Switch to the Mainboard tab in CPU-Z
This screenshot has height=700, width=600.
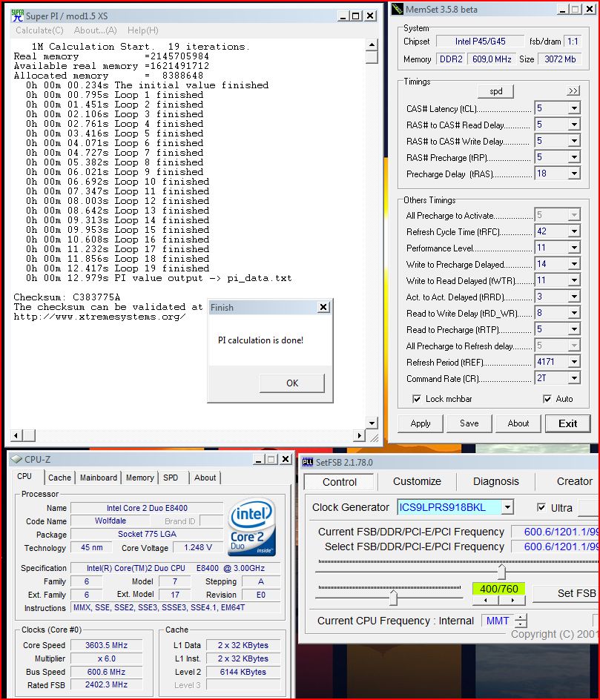click(99, 478)
